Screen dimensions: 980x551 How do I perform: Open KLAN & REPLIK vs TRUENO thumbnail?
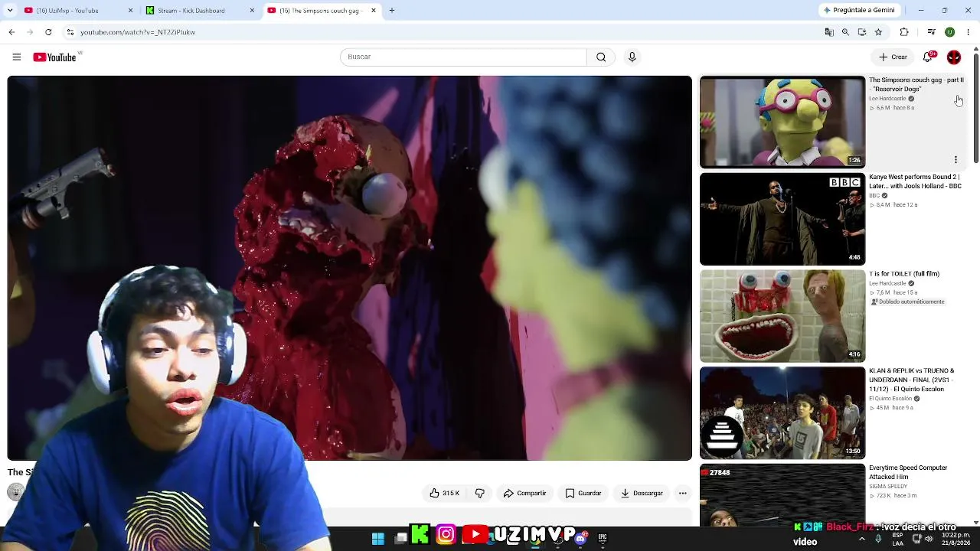tap(782, 413)
